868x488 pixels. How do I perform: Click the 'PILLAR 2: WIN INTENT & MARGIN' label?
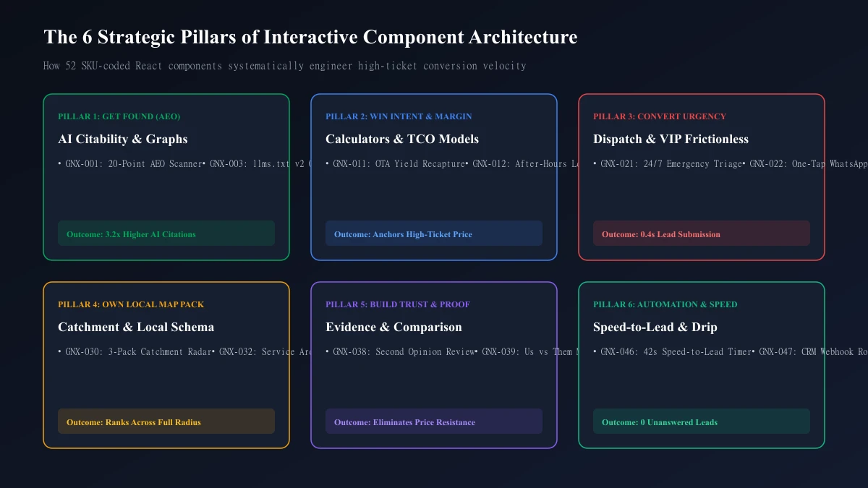tap(399, 116)
